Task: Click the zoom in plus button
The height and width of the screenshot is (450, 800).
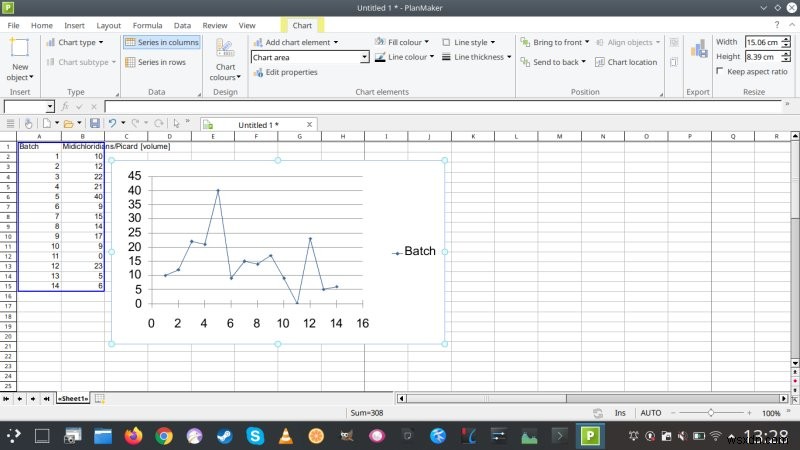Action: point(749,413)
